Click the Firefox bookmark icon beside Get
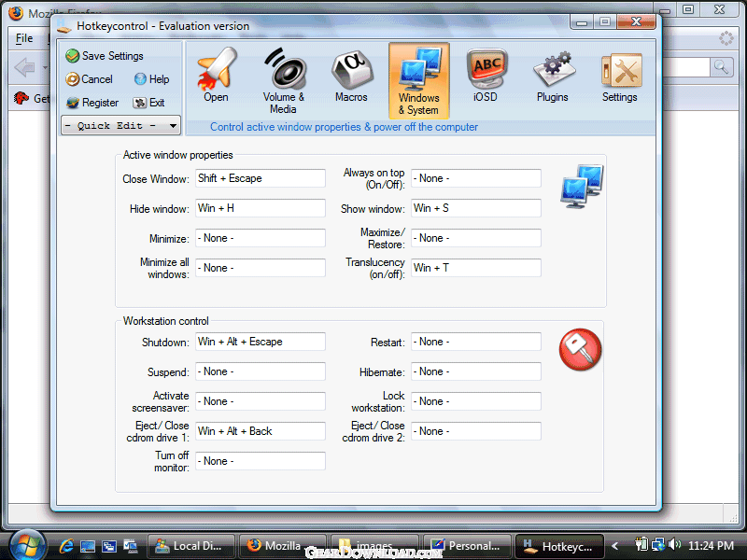This screenshot has width=747, height=560. [21, 98]
